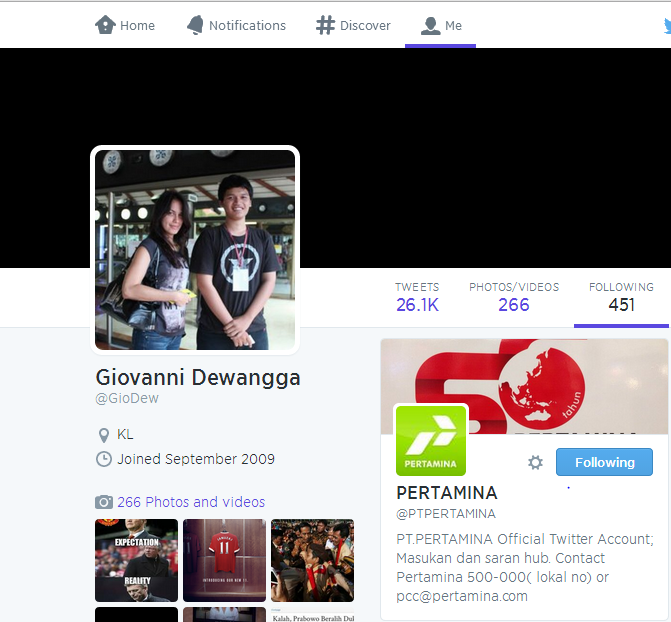Click PERTAMINA 50 tahun banner image
This screenshot has width=671, height=622.
click(x=524, y=386)
